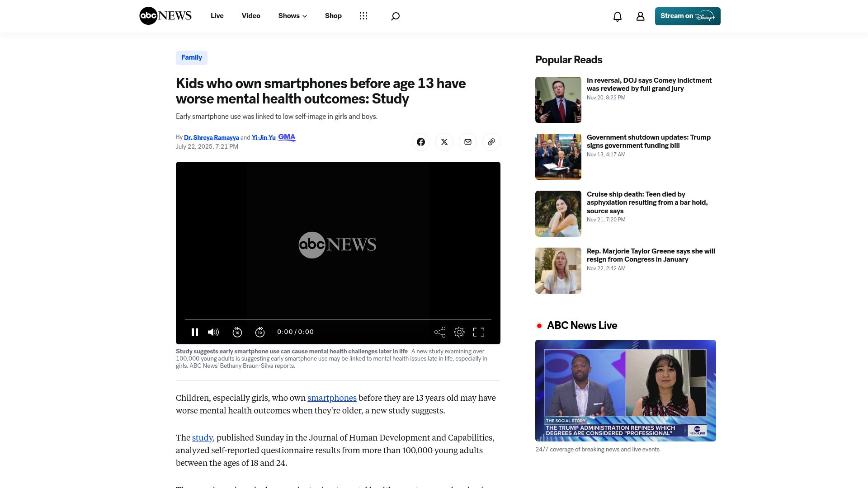Click the Trump signing bill thumbnail

tap(558, 157)
